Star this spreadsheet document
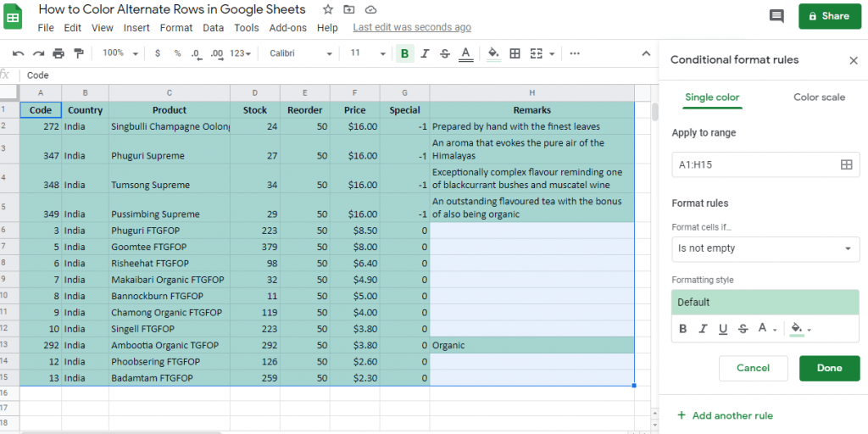Viewport: 868px width, 434px height. 328,9
